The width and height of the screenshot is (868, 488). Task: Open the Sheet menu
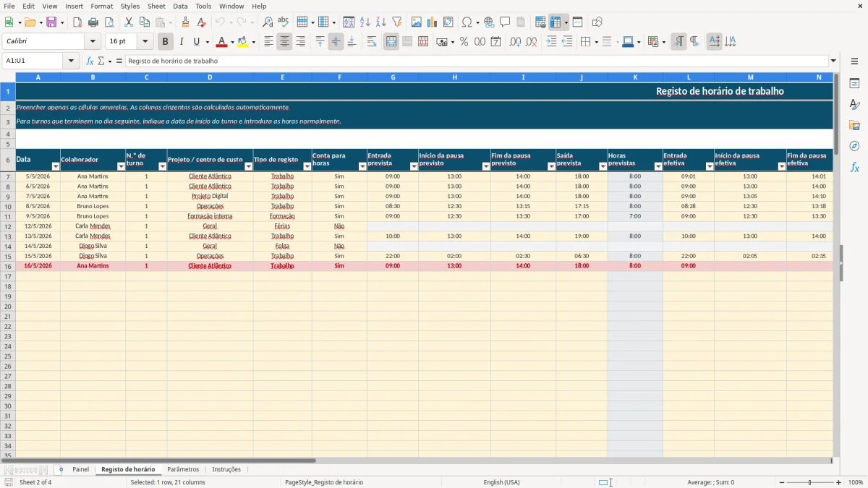tap(156, 6)
